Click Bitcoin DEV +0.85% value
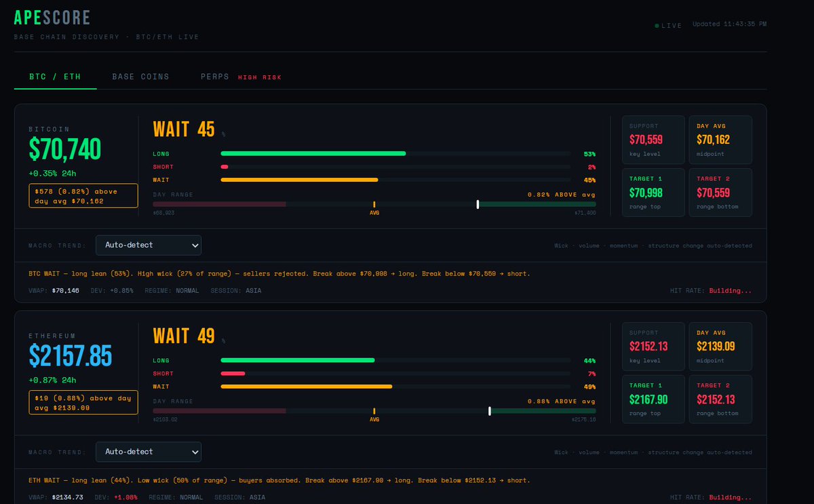The image size is (814, 504). point(122,290)
